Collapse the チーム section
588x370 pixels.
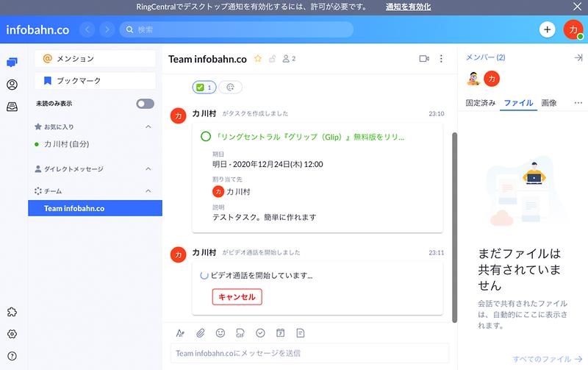(148, 191)
